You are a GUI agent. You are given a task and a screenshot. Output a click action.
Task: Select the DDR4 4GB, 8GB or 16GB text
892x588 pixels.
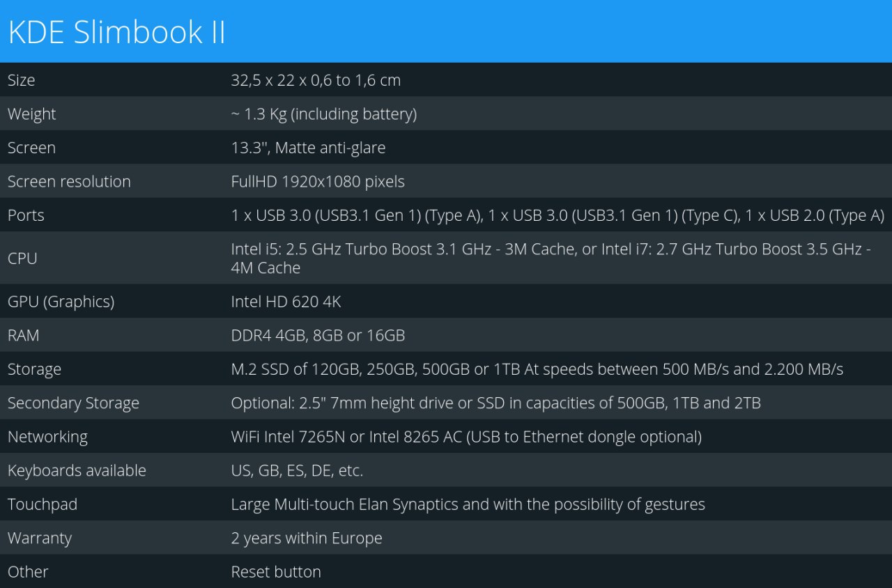[x=318, y=335]
